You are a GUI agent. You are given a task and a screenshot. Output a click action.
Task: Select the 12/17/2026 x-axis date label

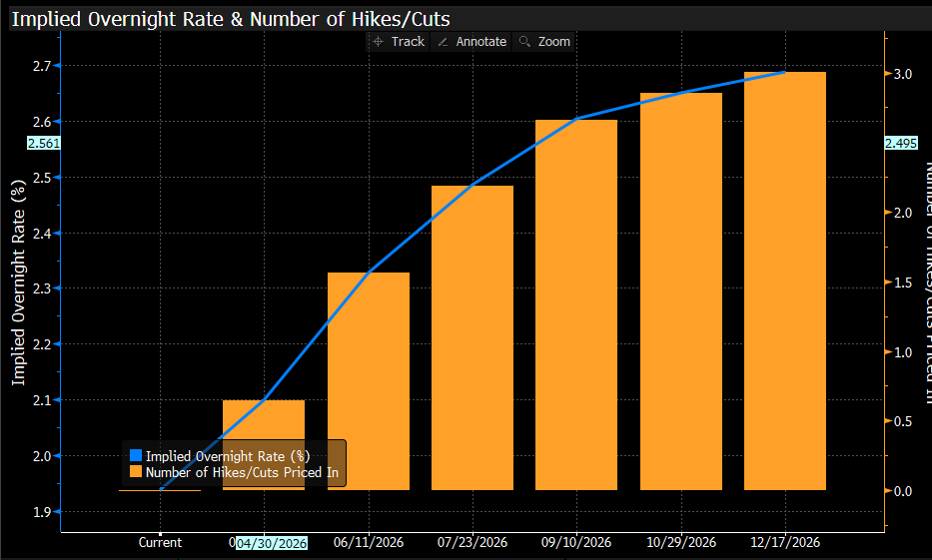click(785, 543)
